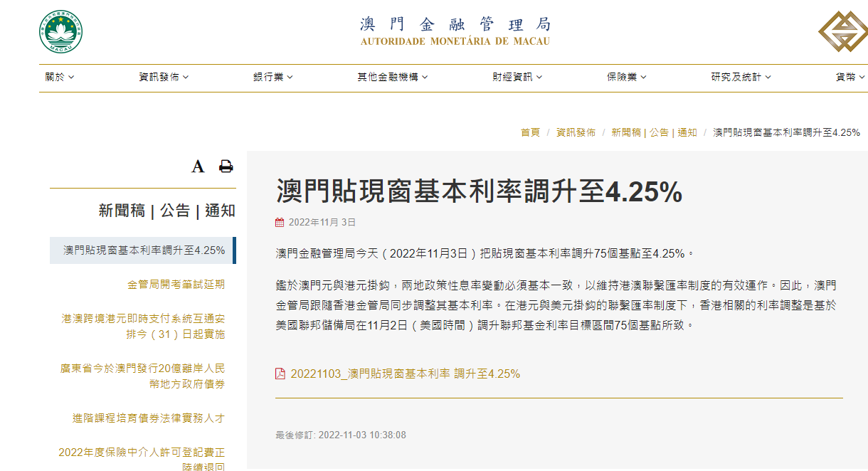Click the gold AMCM diamond logo

(x=842, y=32)
